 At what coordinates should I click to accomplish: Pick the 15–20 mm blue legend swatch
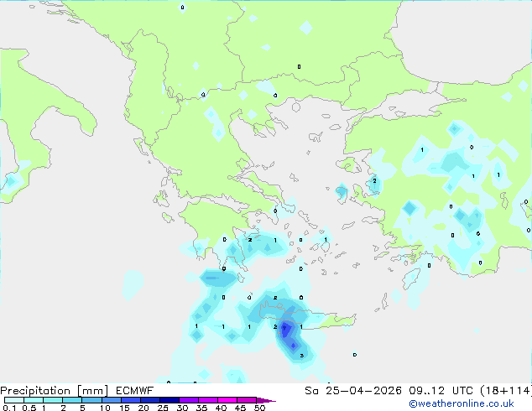131,400
